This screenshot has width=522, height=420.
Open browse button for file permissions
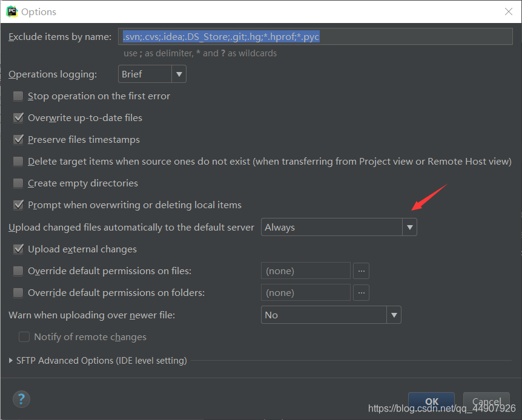pos(361,271)
